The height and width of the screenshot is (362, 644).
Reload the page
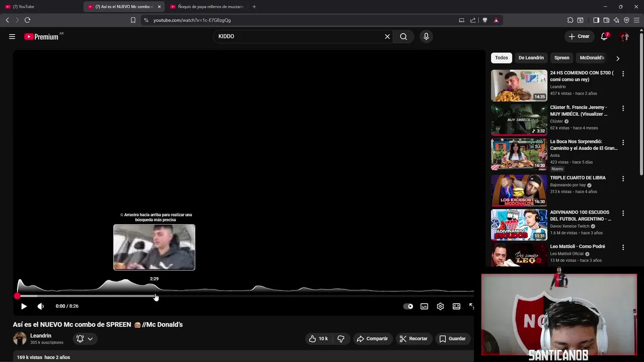(x=27, y=20)
